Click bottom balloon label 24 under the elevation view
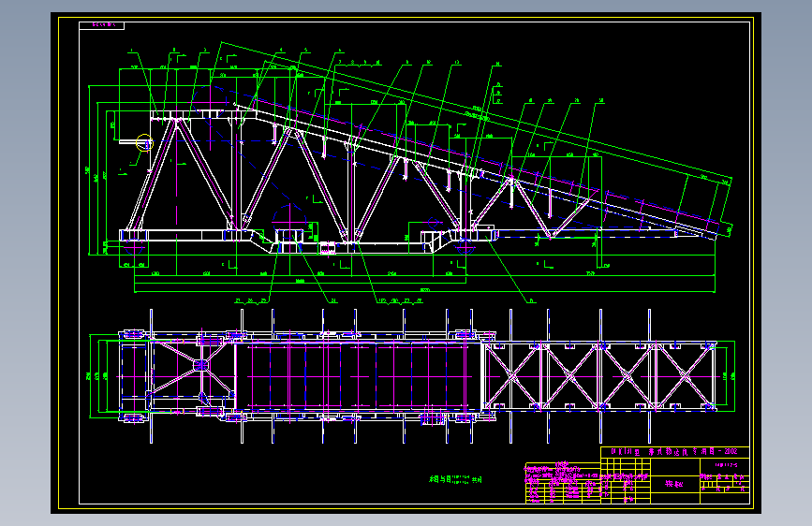Viewport: 812px width, 526px height. point(333,300)
